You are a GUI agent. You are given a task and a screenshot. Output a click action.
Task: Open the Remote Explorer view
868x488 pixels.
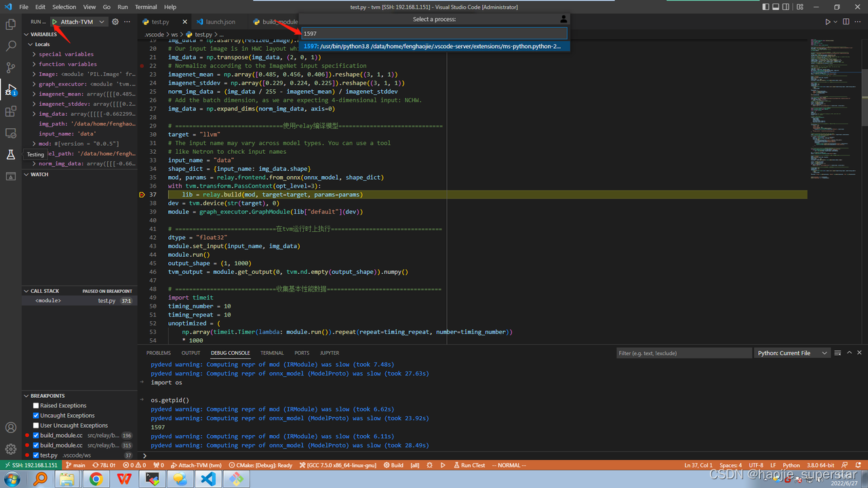coord(11,133)
